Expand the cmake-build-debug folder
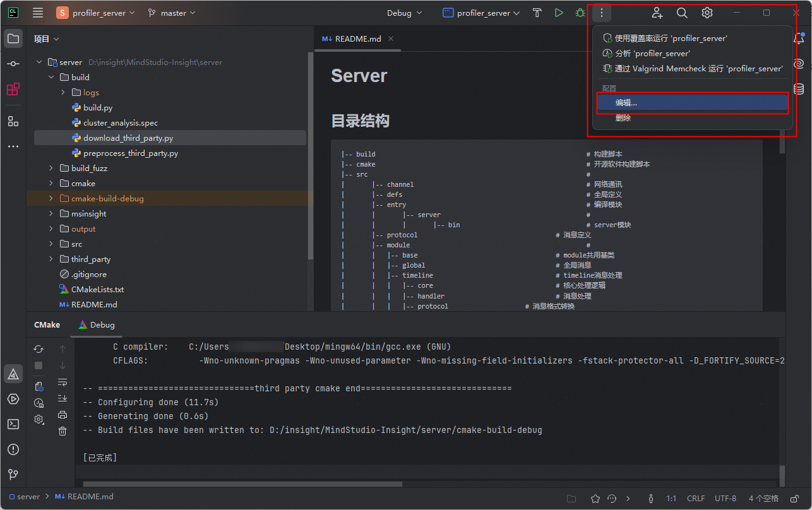 (51, 199)
